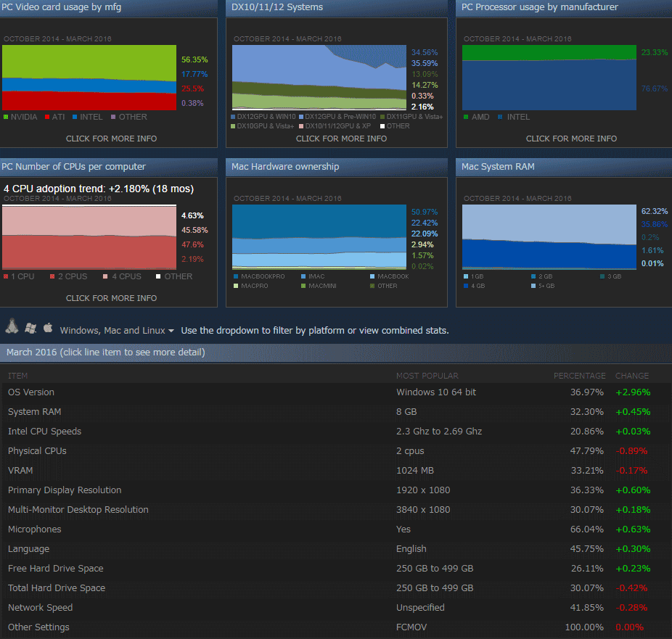Screen dimensions: 672x639
Task: Open the PC Video card usage chart
Action: pyautogui.click(x=89, y=78)
